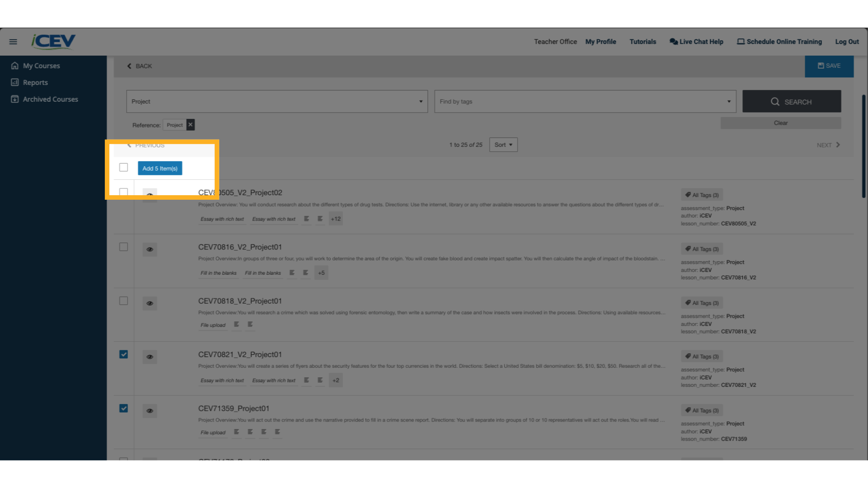This screenshot has height=488, width=868.
Task: Preview CEV70821_V2_Project01 with eye icon
Action: pyautogui.click(x=150, y=357)
